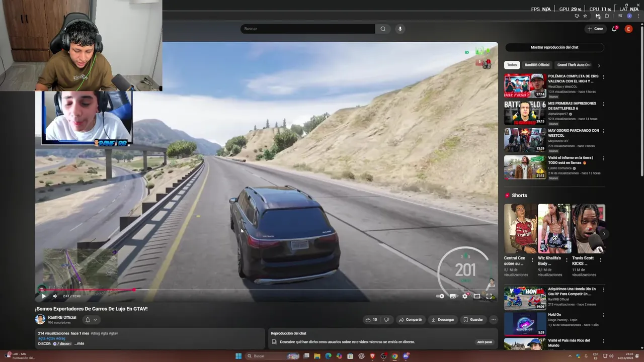Start voice search with microphone icon
This screenshot has height=362, width=644.
pos(400,29)
